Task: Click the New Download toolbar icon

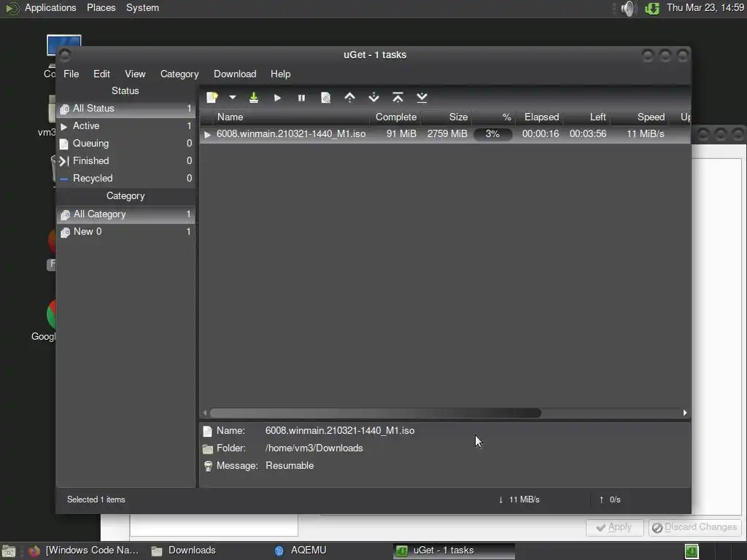Action: [x=212, y=98]
